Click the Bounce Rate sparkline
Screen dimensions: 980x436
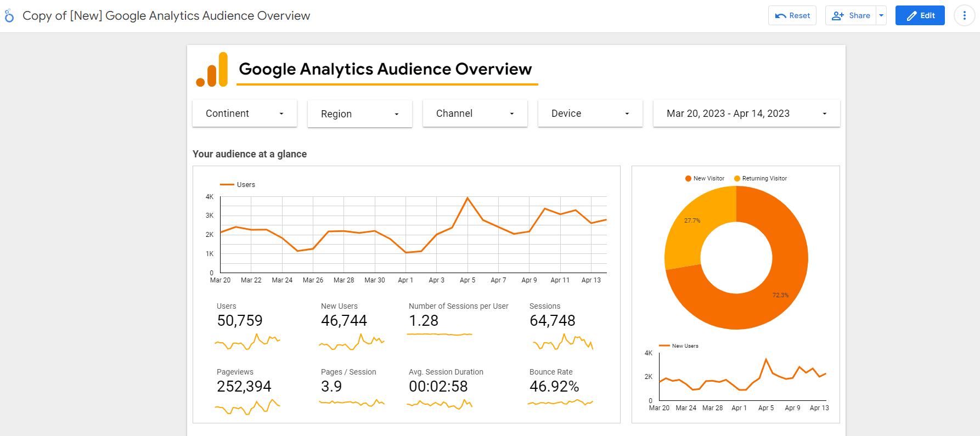point(560,403)
